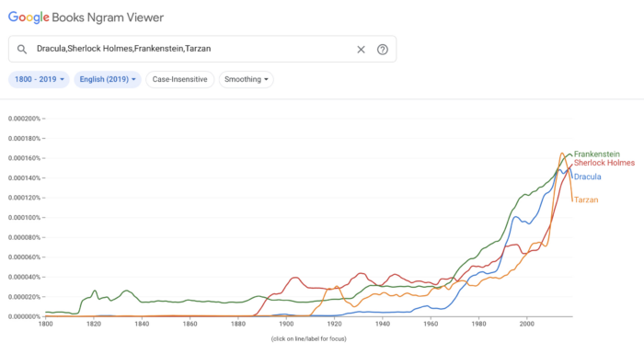Click the orange Tarzan peak near 1920
This screenshot has width=644, height=354.
pos(337,287)
